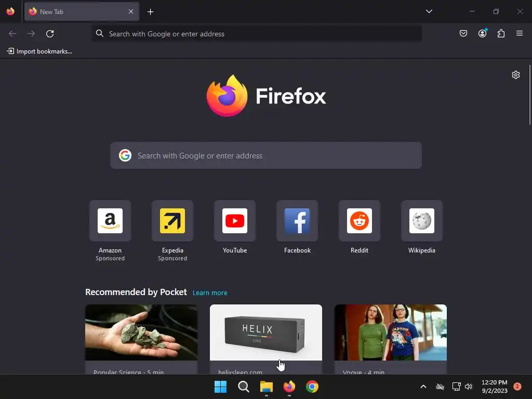Open the Vogue story thumbnail
Viewport: 532px width, 399px height.
[x=391, y=332]
